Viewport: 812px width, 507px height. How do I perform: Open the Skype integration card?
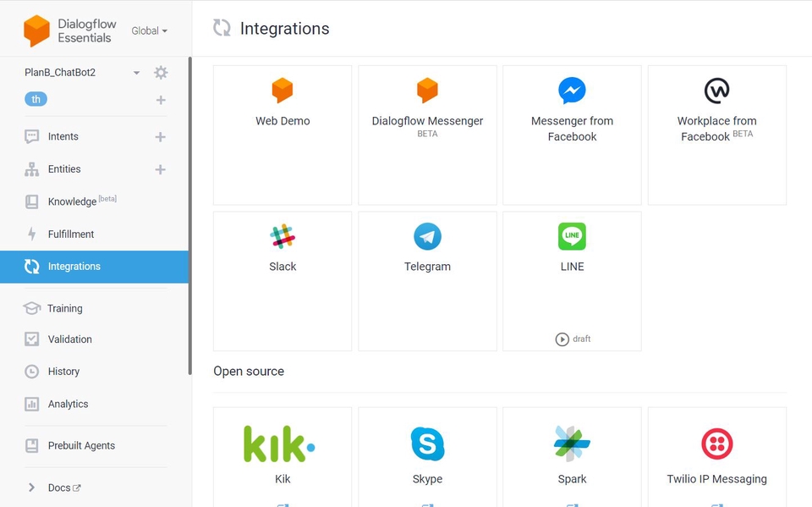coord(427,457)
